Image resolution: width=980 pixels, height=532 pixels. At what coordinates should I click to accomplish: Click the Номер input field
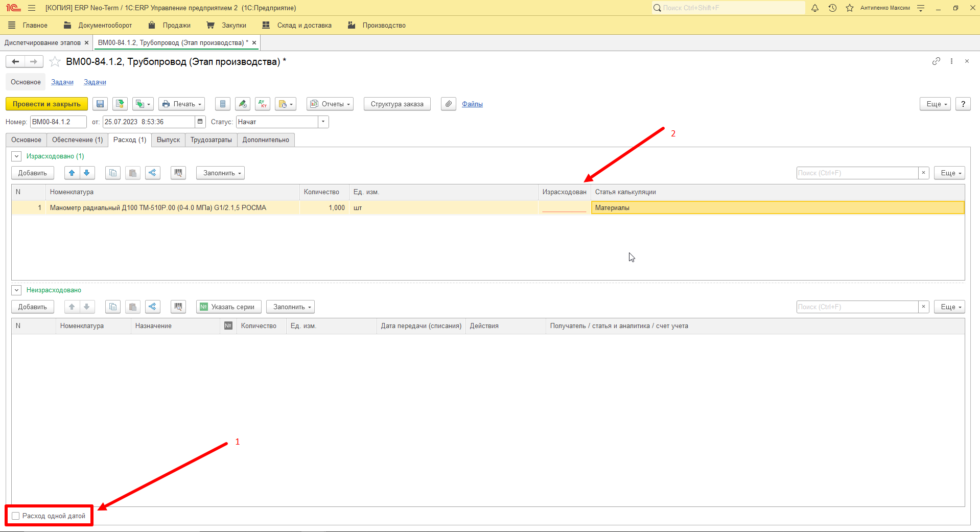click(58, 122)
